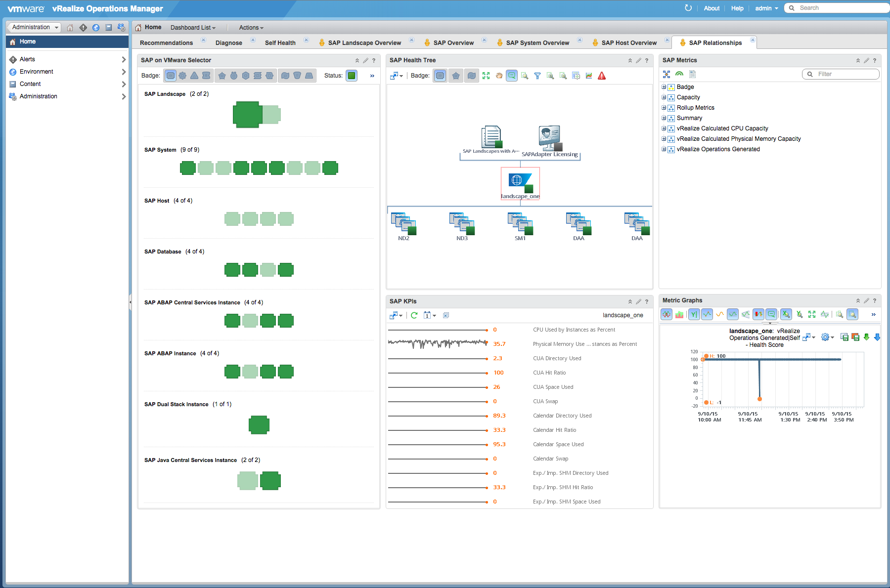The image size is (890, 588).
Task: Switch to the SAP Host Overview tab
Action: (629, 43)
